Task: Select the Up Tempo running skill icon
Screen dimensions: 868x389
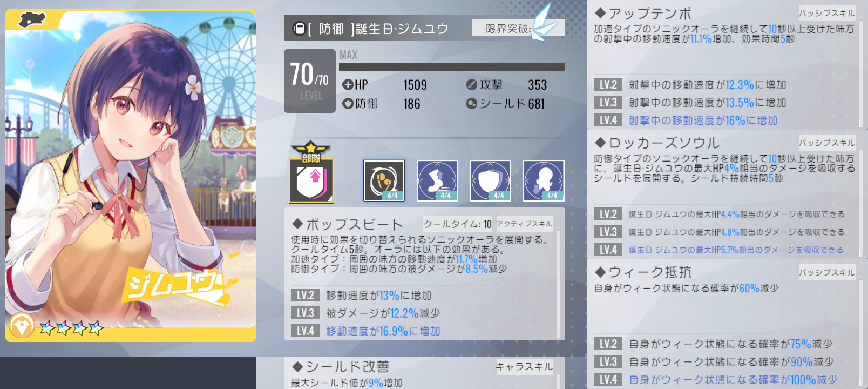Action: point(437,180)
